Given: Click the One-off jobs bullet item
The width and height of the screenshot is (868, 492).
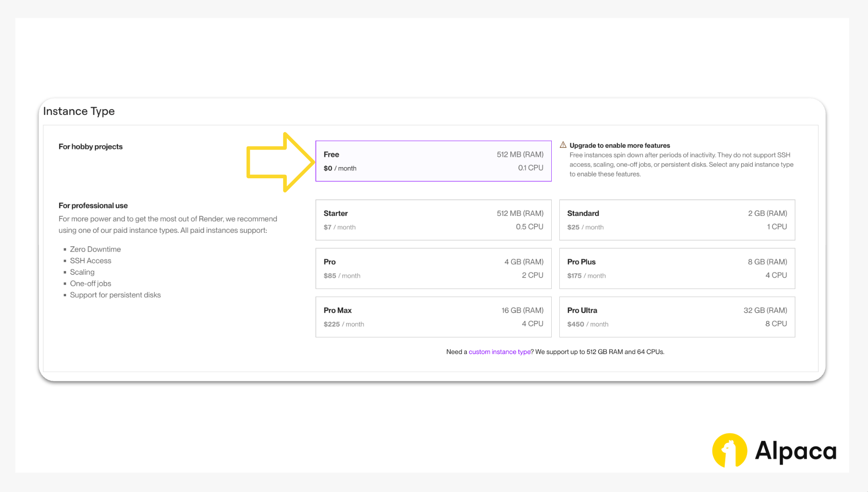Looking at the screenshot, I should 90,284.
